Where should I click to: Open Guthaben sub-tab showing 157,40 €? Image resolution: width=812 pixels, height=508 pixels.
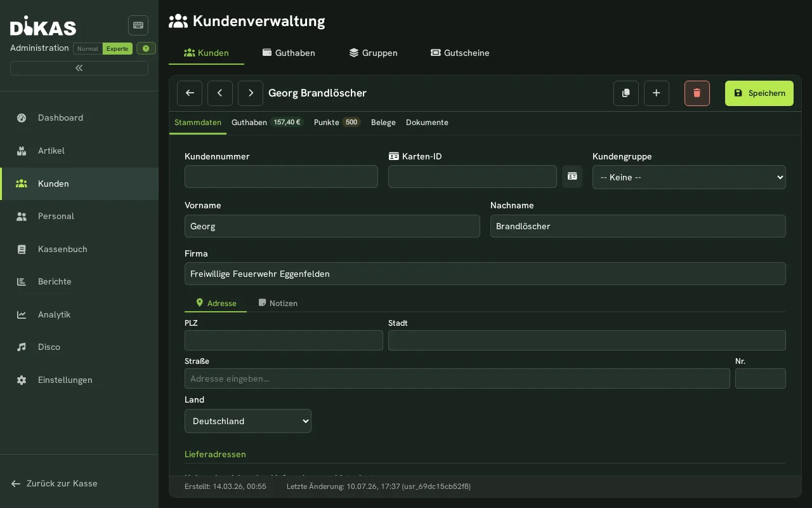coord(268,123)
